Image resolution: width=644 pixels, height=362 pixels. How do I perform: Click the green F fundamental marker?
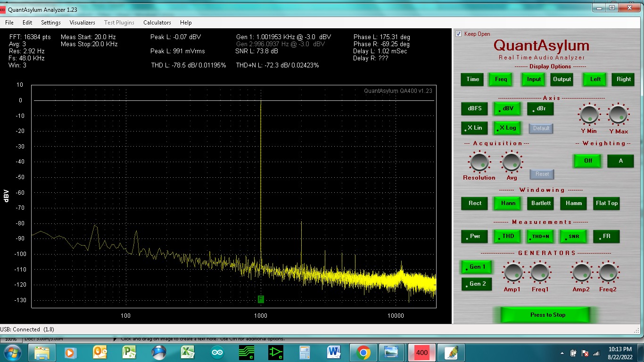coord(261,299)
